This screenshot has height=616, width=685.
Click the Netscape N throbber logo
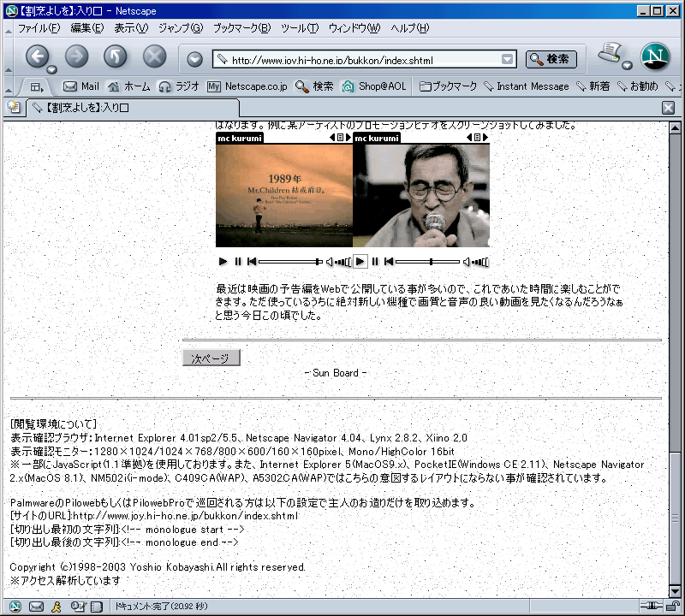coord(655,56)
